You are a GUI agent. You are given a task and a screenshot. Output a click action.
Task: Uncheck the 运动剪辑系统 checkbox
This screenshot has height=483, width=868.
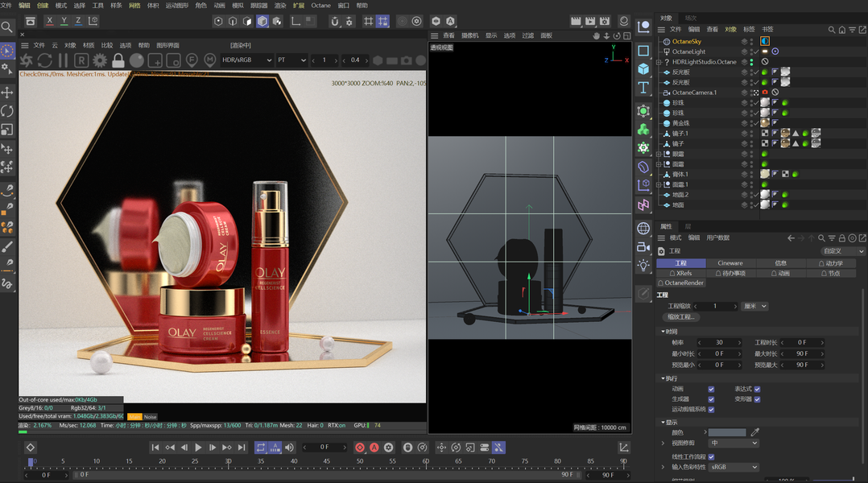tap(711, 410)
